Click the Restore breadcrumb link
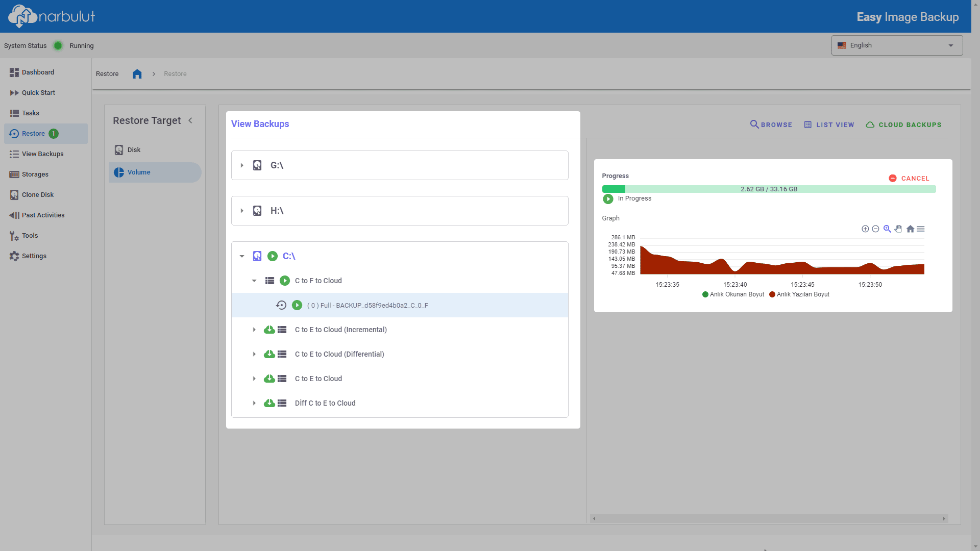Image resolution: width=980 pixels, height=551 pixels. (x=175, y=74)
